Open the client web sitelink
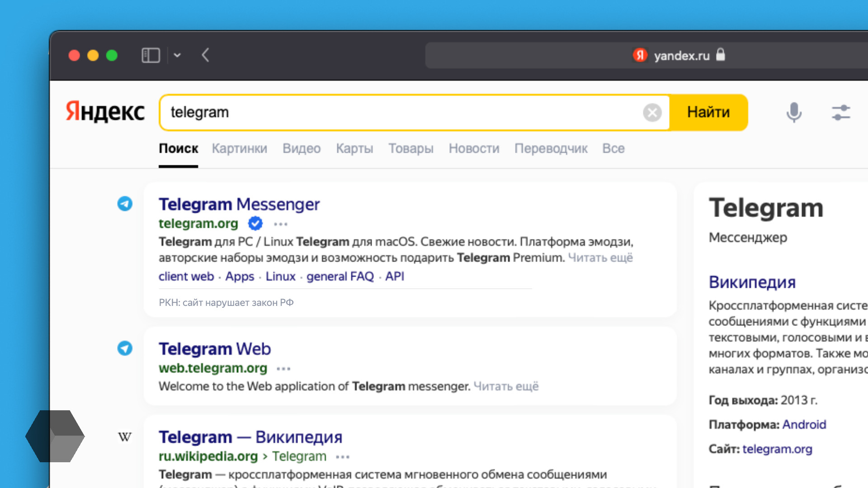This screenshot has width=868, height=488. coord(186,276)
